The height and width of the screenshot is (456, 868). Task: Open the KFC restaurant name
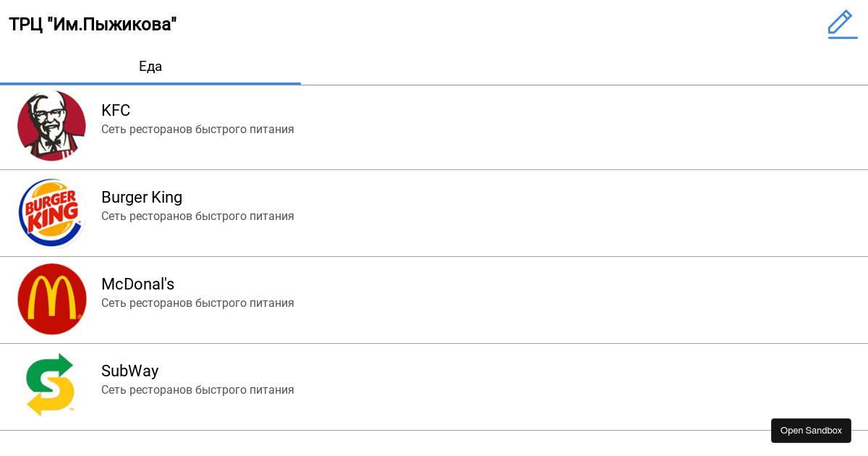(x=116, y=111)
